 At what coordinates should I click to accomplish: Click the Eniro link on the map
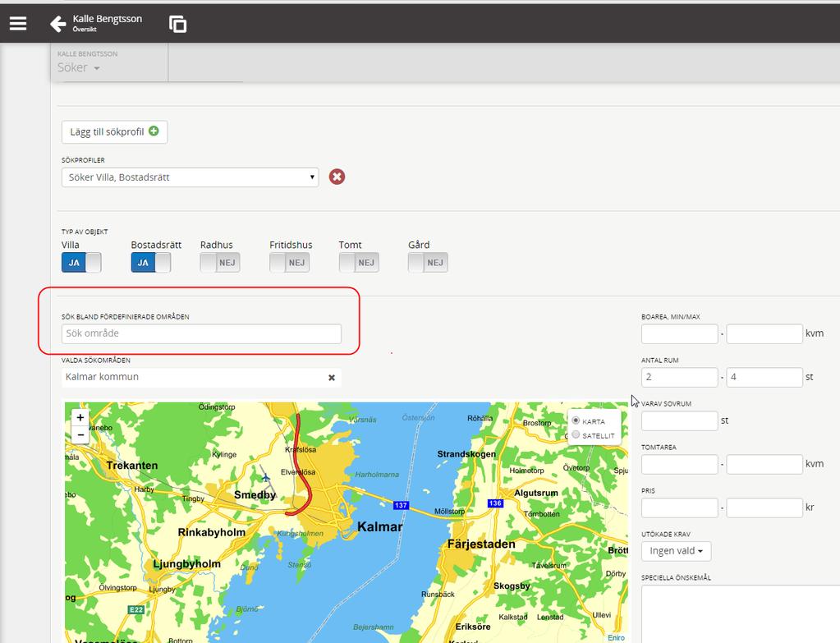(616, 637)
